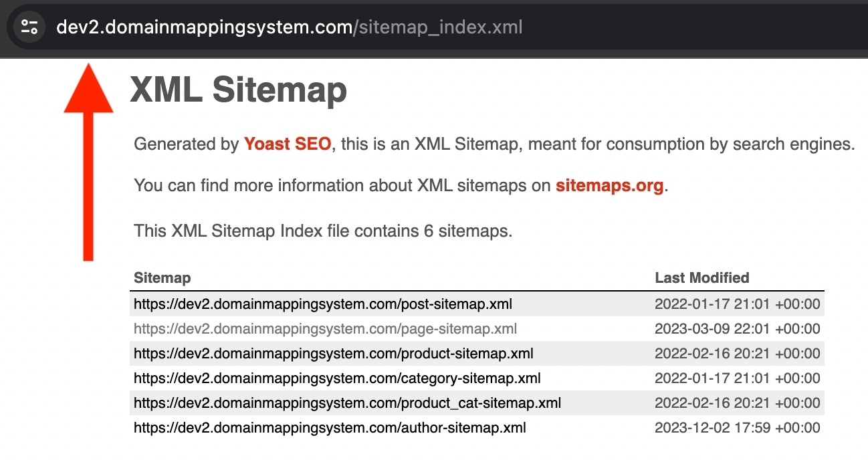
Task: Click the red upward arrow annotation
Action: [x=88, y=160]
